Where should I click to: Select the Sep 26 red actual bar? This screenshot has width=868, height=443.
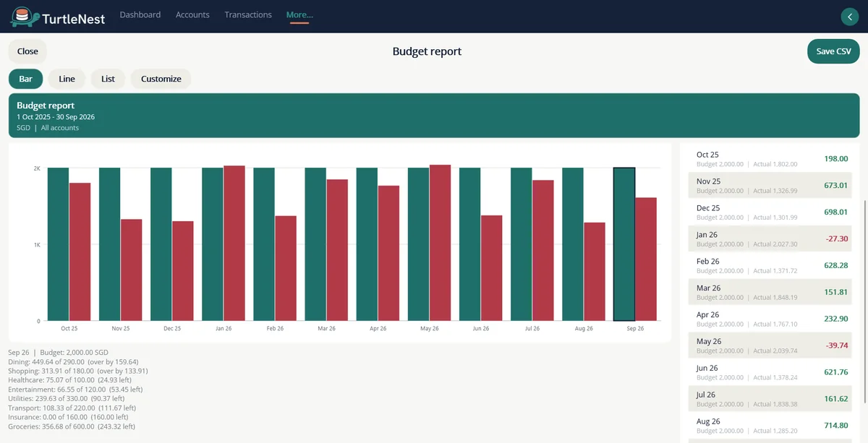(x=646, y=259)
